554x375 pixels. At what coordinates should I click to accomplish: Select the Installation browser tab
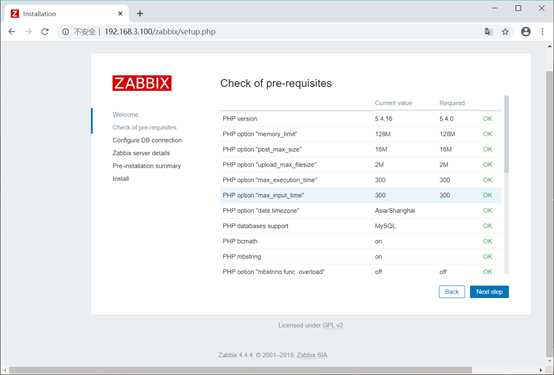[x=67, y=13]
